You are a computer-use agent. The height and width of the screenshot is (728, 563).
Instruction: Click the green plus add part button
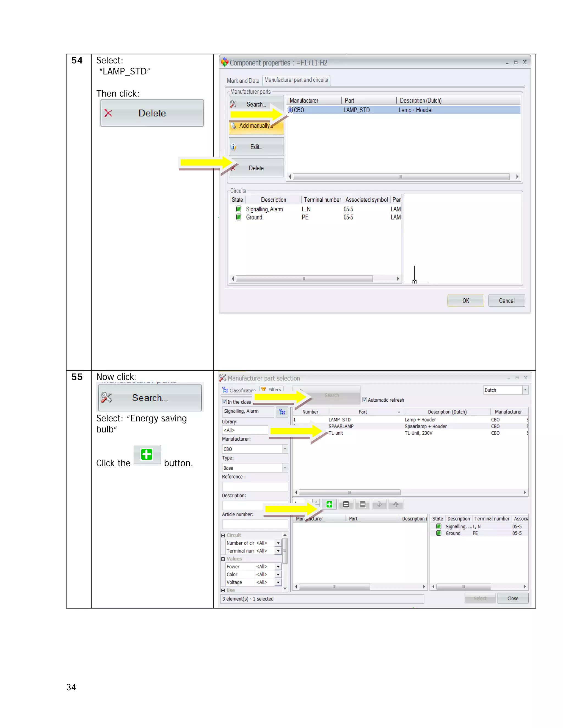click(329, 504)
